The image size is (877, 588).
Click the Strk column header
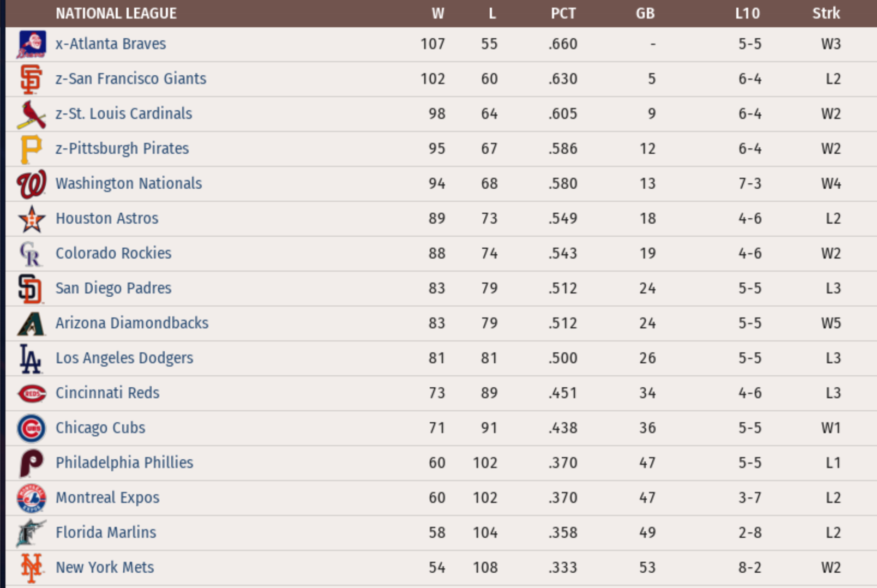tap(826, 14)
